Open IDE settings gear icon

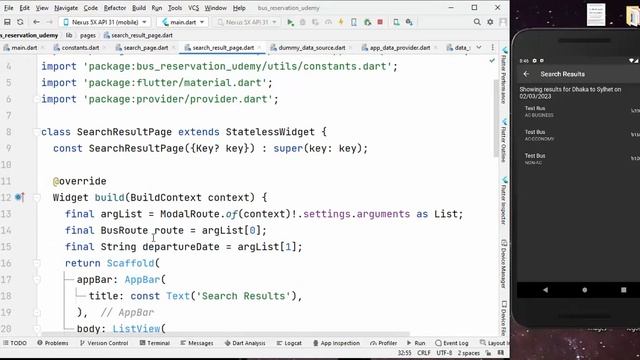[x=490, y=22]
